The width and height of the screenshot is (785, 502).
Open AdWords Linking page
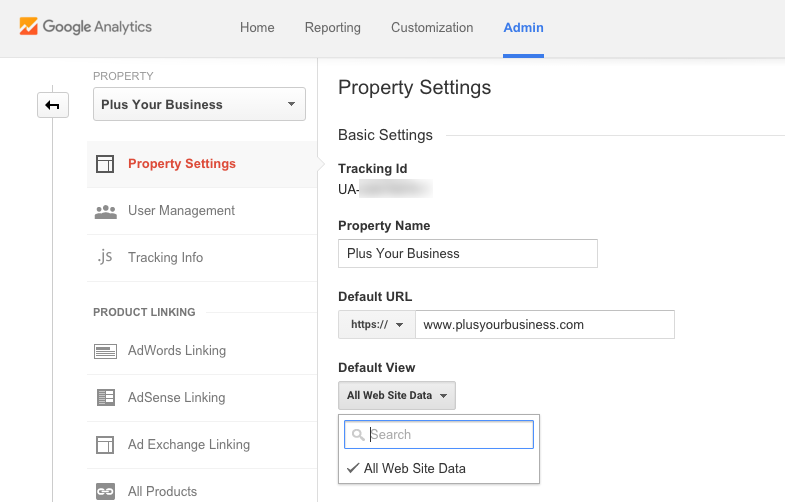pyautogui.click(x=202, y=351)
